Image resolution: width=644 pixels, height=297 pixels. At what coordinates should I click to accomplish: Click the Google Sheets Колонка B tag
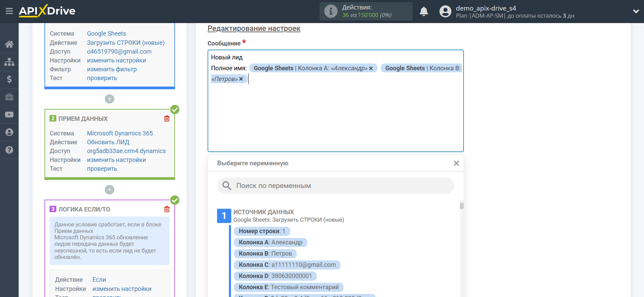pyautogui.click(x=421, y=68)
